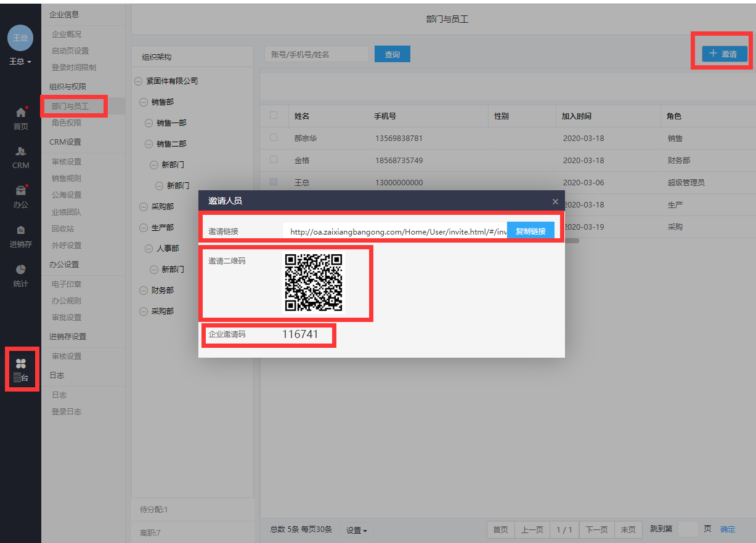Open the 工作台 four-leaf icon in the sidebar
The height and width of the screenshot is (543, 756).
pos(21,364)
